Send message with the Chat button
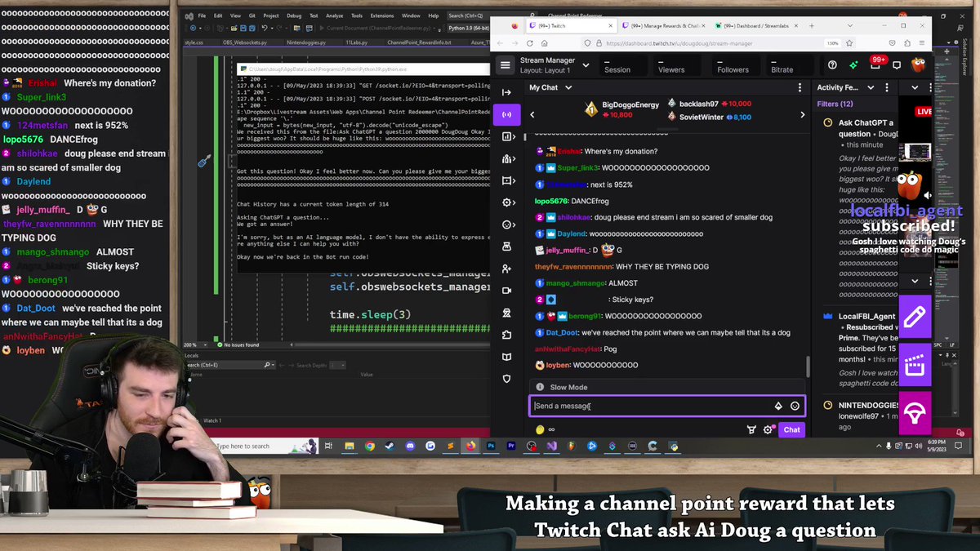Screen dimensions: 980x551 [792, 429]
